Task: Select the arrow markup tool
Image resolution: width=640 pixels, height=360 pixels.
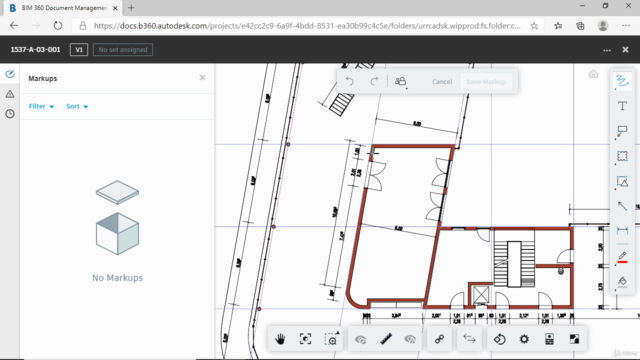Action: [x=622, y=206]
